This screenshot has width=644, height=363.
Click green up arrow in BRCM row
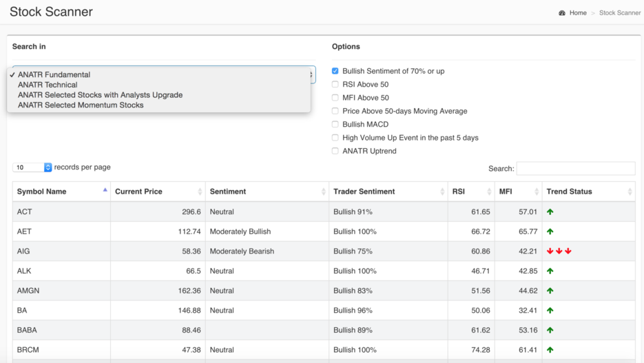(550, 350)
